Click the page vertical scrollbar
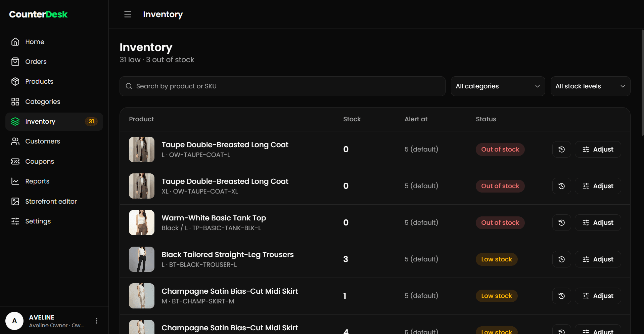Screen dimensions: 644x334 tap(642, 83)
